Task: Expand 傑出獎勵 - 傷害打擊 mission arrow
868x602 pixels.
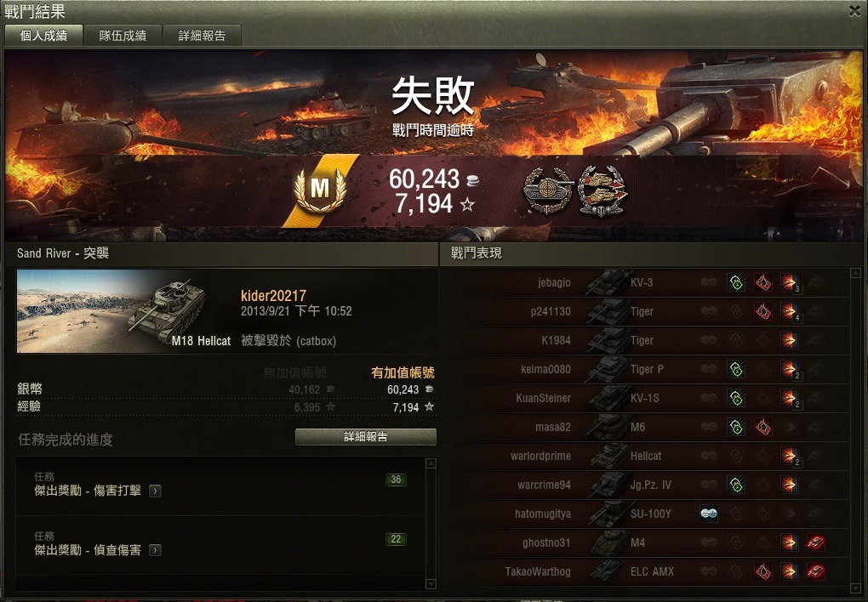Action: click(x=155, y=491)
